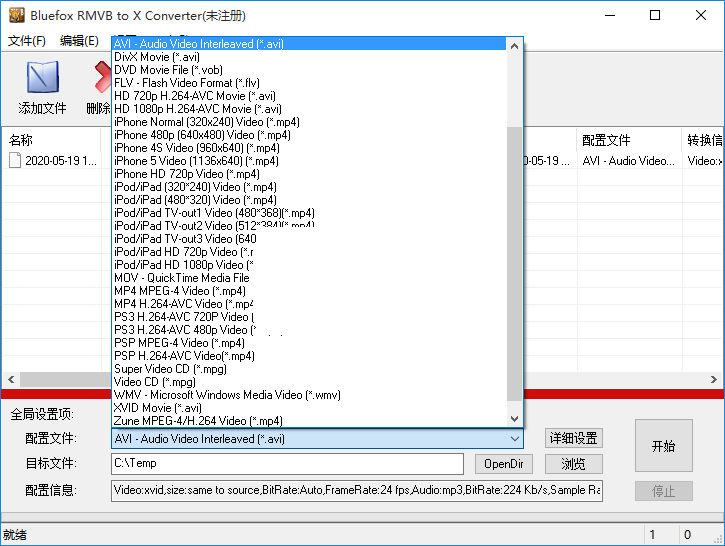Screen dimensions: 725x546
Task: Collapse the 配置文件 combo box arrow
Action: (515, 438)
